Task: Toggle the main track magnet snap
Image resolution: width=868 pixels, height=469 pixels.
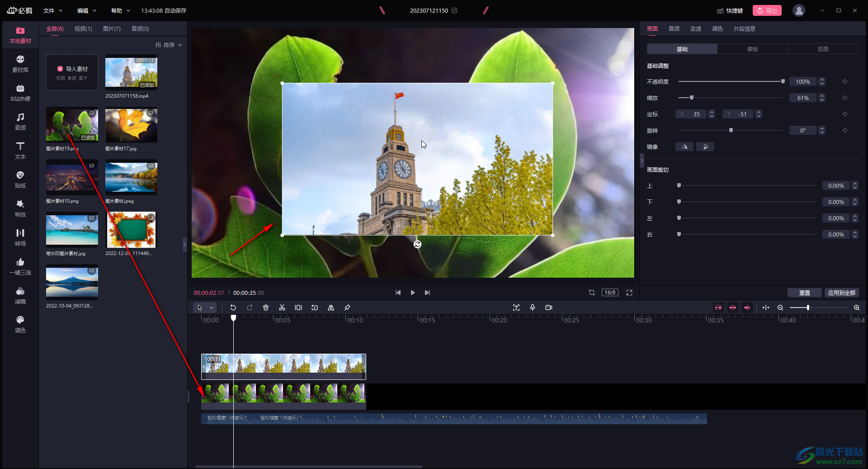Action: click(718, 308)
